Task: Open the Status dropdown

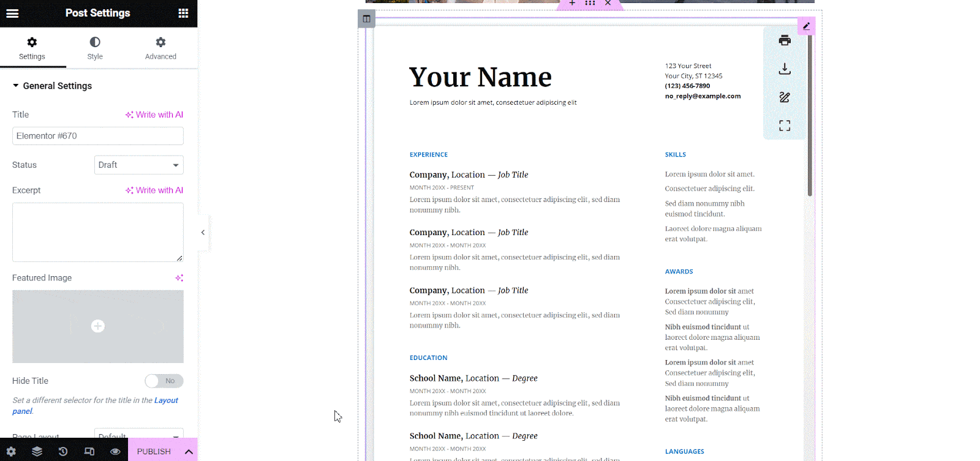Action: pos(139,165)
